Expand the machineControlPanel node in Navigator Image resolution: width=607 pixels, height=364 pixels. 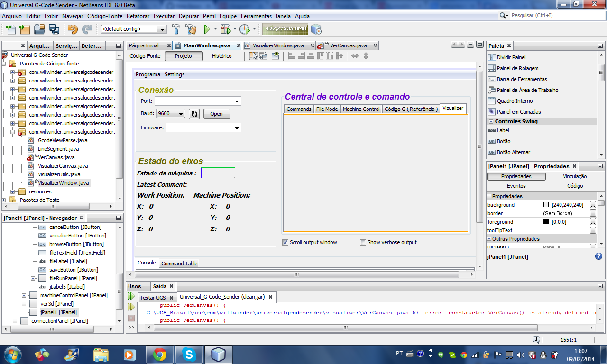[x=24, y=295]
